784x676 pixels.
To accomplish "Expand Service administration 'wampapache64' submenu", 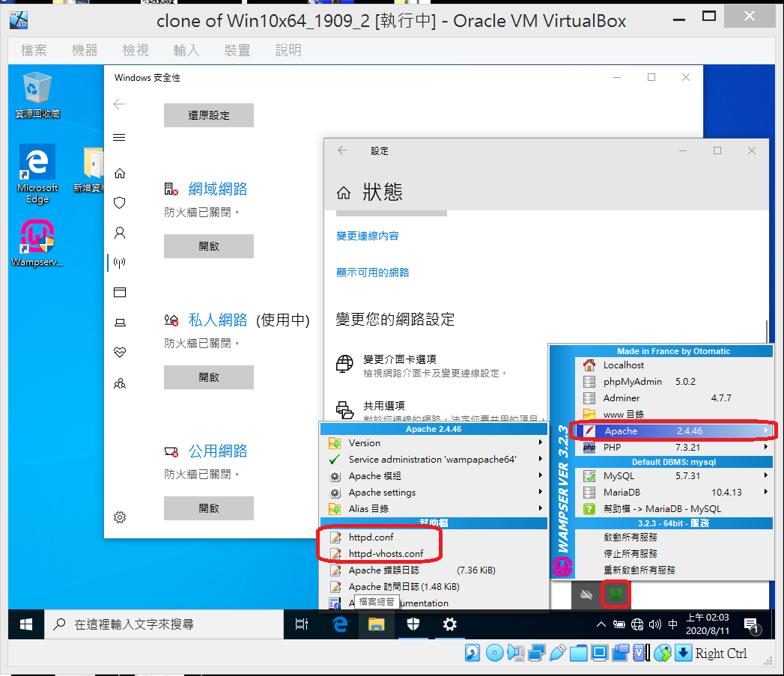I will point(434,459).
